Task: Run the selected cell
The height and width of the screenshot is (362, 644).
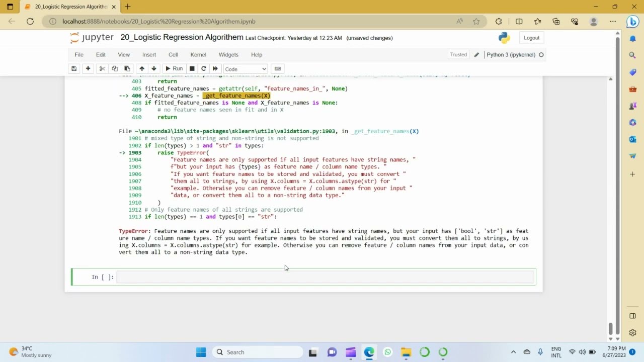Action: coord(174,69)
